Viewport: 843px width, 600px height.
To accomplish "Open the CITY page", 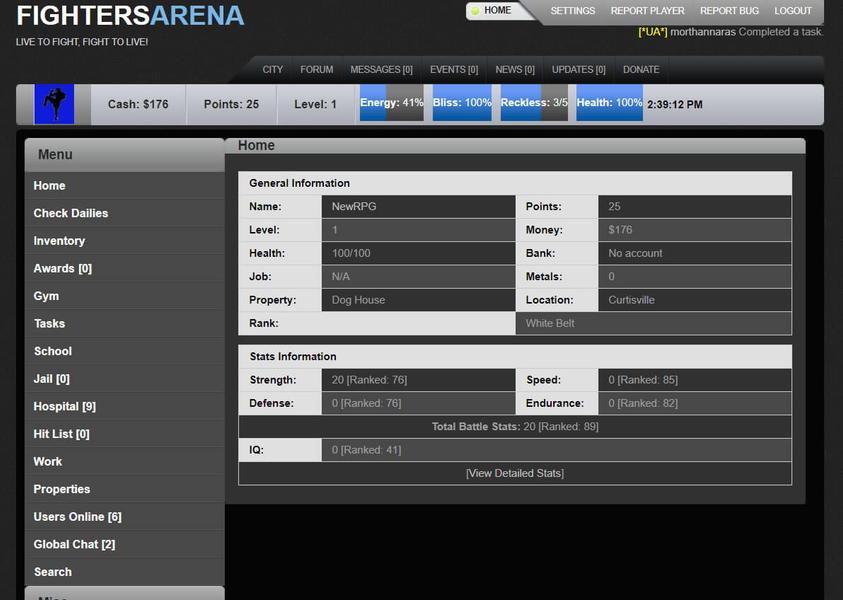I will 272,69.
